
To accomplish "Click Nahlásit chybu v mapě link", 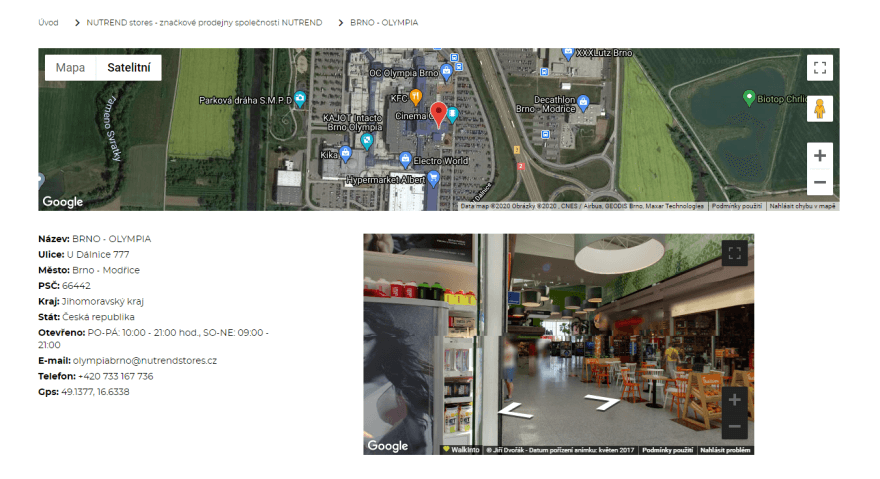I will 803,206.
